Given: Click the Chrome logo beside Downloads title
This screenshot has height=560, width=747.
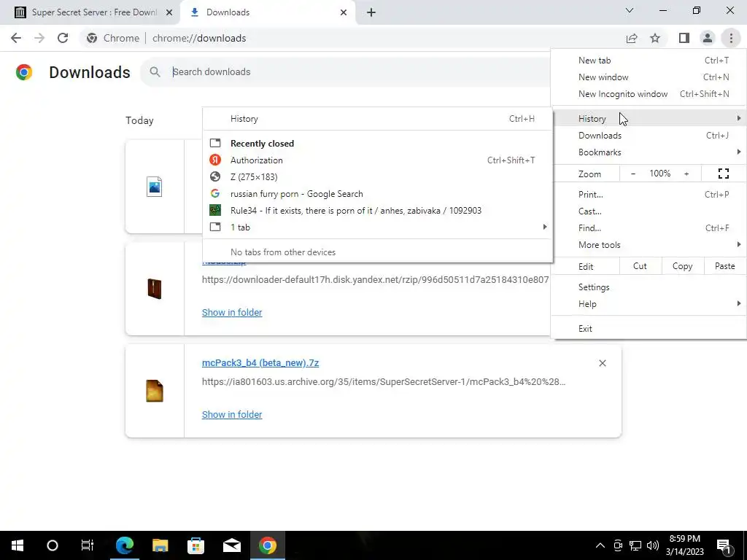Looking at the screenshot, I should point(24,72).
